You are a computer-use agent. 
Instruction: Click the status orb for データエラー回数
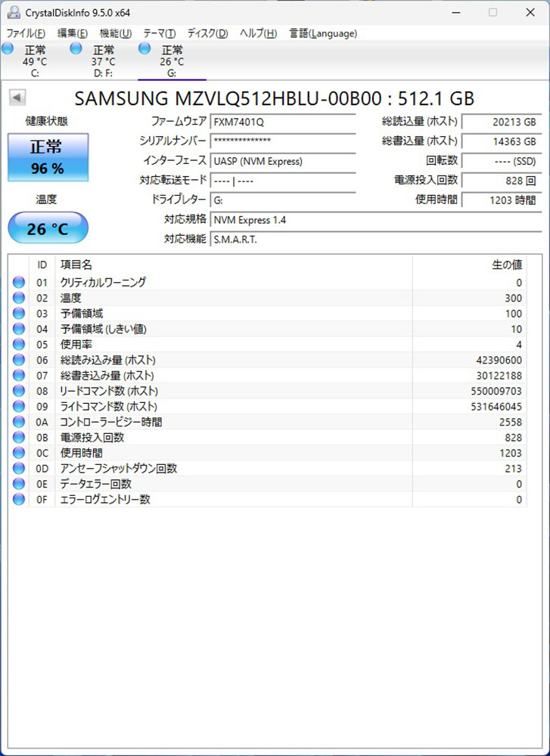(19, 484)
